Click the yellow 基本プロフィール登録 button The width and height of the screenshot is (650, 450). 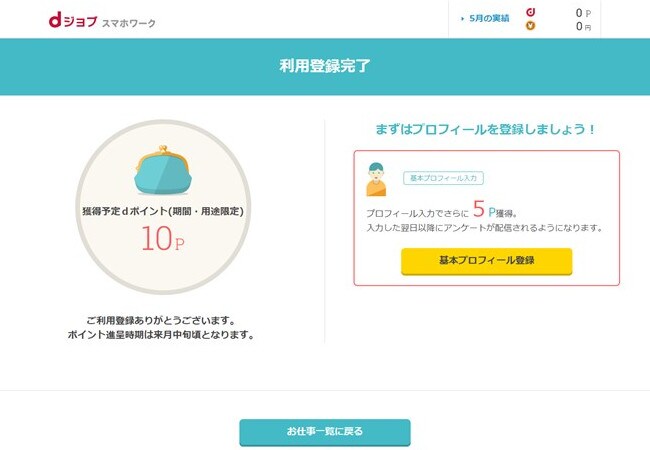487,261
